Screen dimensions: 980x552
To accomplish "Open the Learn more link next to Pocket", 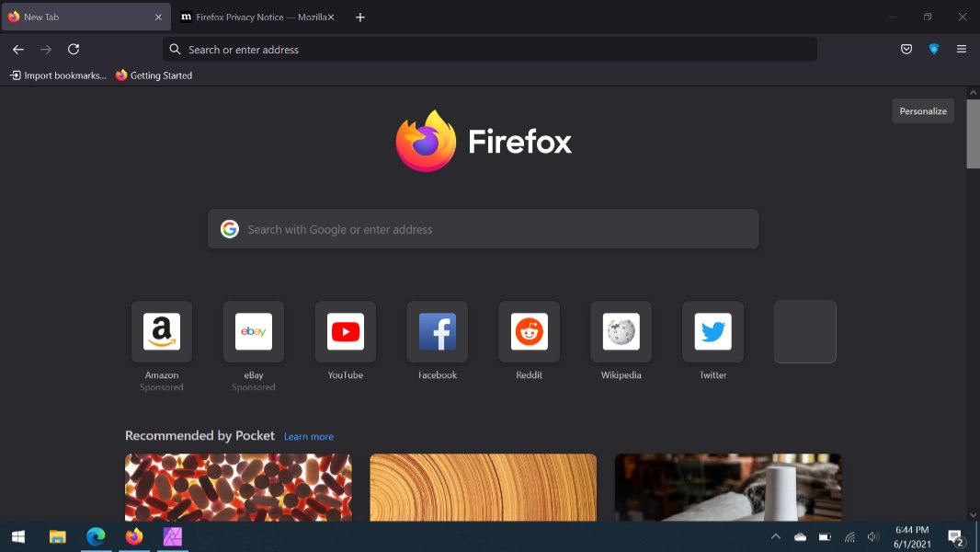I will click(309, 436).
